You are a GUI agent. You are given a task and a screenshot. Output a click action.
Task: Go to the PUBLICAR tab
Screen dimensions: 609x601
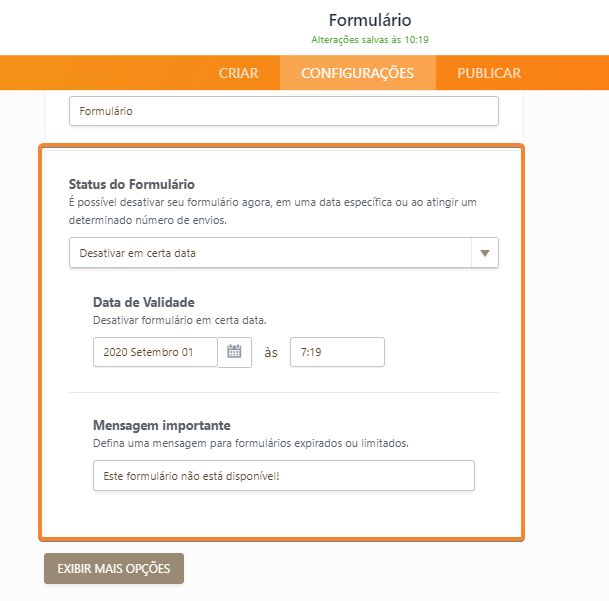pos(488,73)
